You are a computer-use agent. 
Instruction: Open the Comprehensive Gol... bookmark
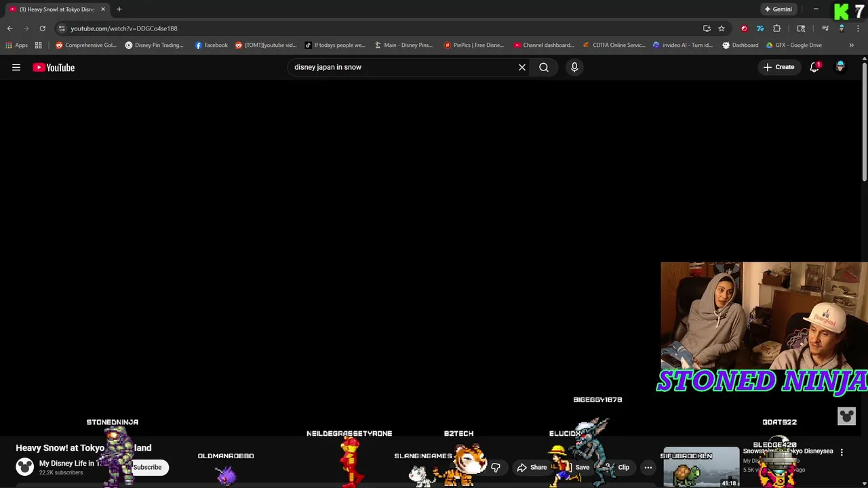(86, 45)
